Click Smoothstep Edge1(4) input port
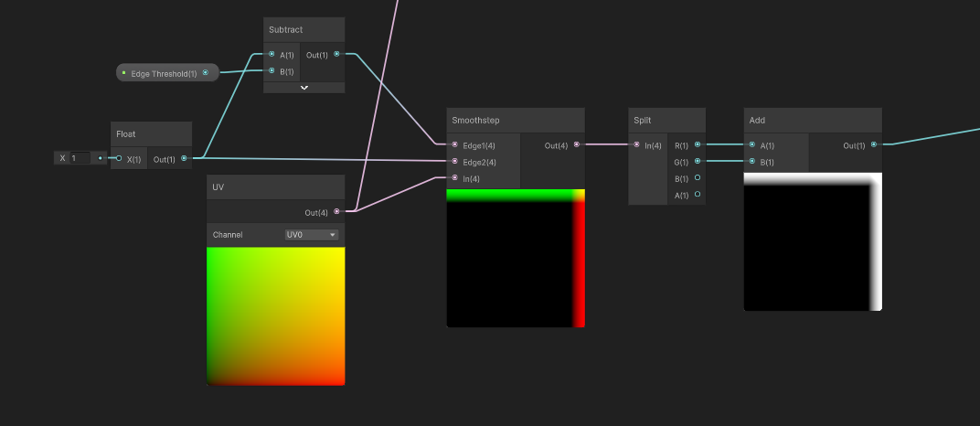 pyautogui.click(x=454, y=145)
